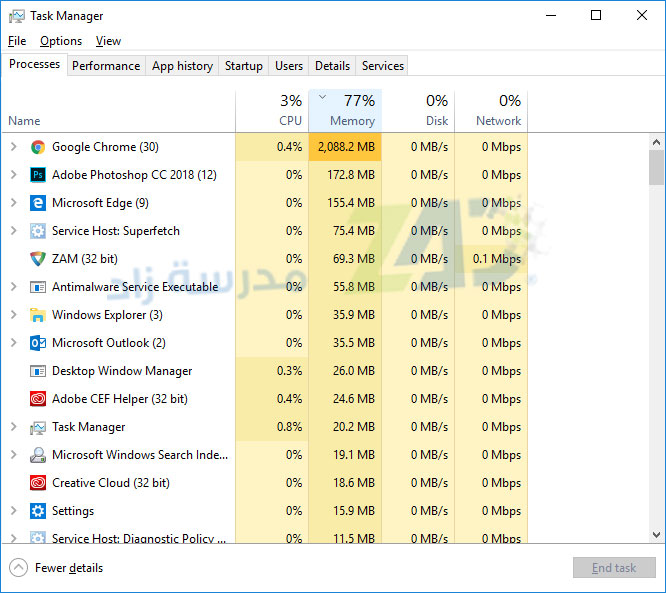This screenshot has height=593, width=666.
Task: Click the Windows Explorer folder icon
Action: (38, 315)
